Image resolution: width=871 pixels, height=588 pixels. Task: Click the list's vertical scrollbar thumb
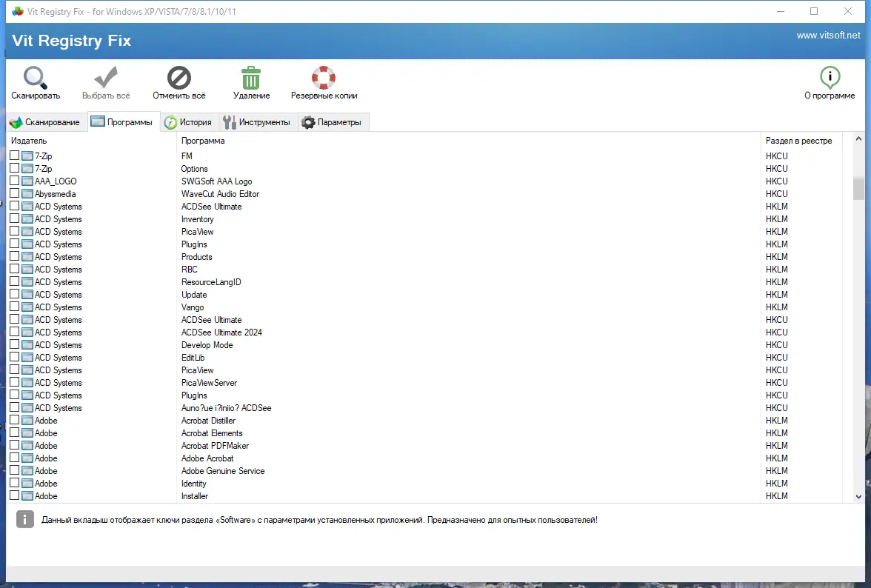tap(858, 189)
